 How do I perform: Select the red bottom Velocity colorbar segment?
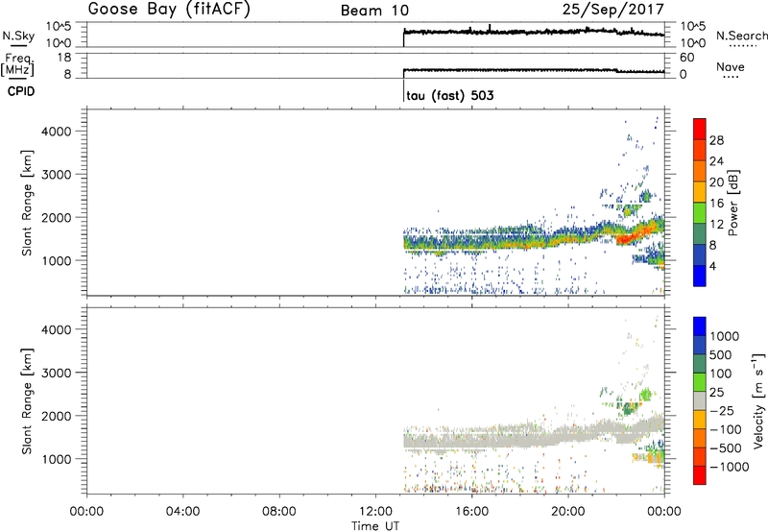tap(701, 476)
